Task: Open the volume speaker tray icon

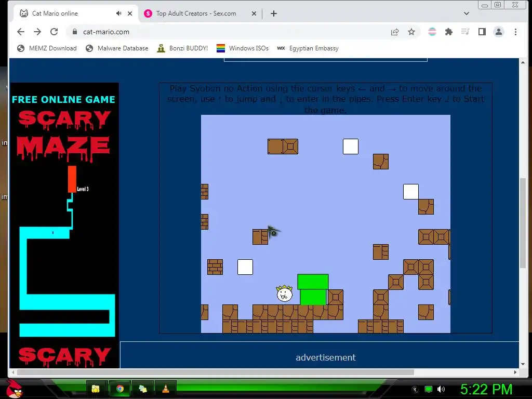Action: point(441,389)
